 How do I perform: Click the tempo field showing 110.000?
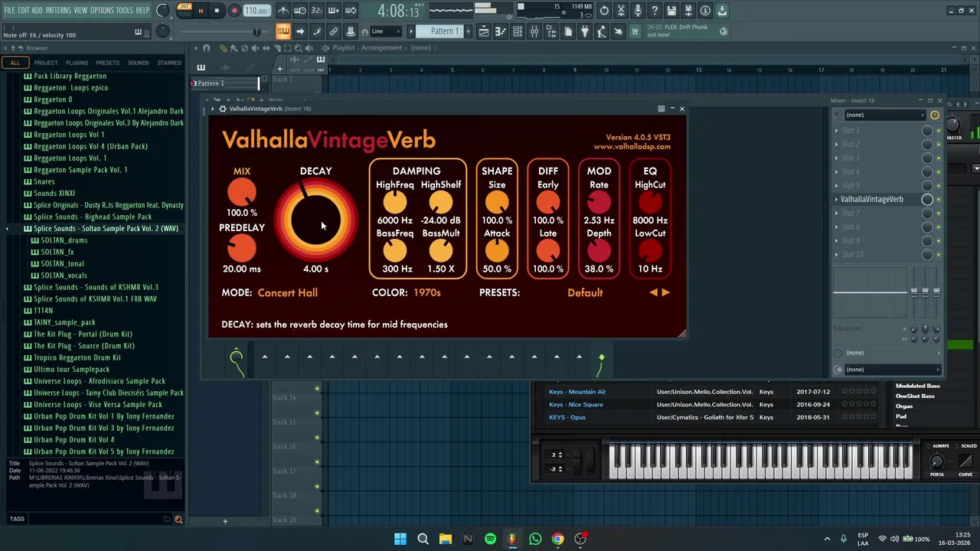click(x=257, y=11)
